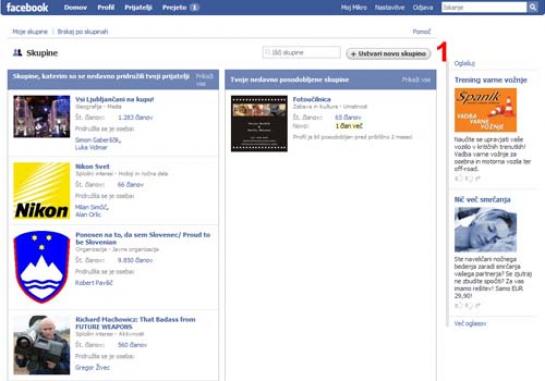545x381 pixels.
Task: Open Nikon Svet group title
Action: coord(92,167)
